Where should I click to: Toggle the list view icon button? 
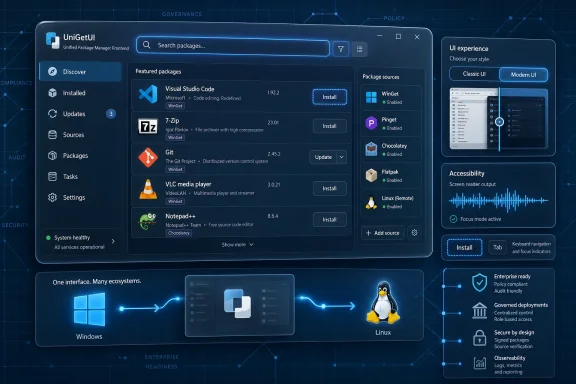359,49
